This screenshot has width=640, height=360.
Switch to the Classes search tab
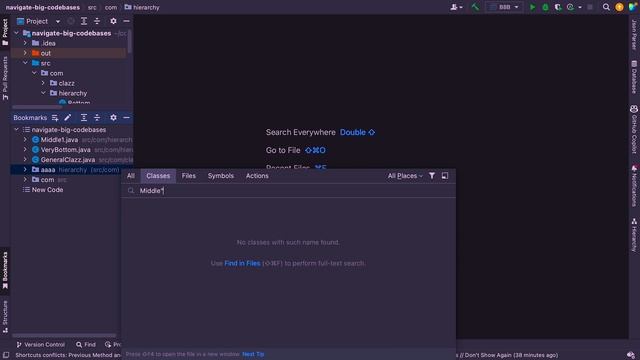pyautogui.click(x=158, y=176)
